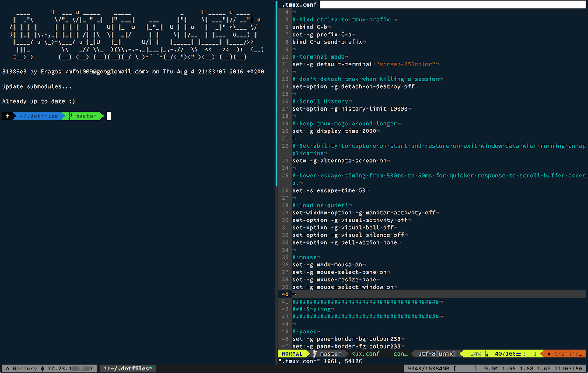Click the lines icon after 40/166
Viewport: 588px width, 373px height.
(x=519, y=354)
